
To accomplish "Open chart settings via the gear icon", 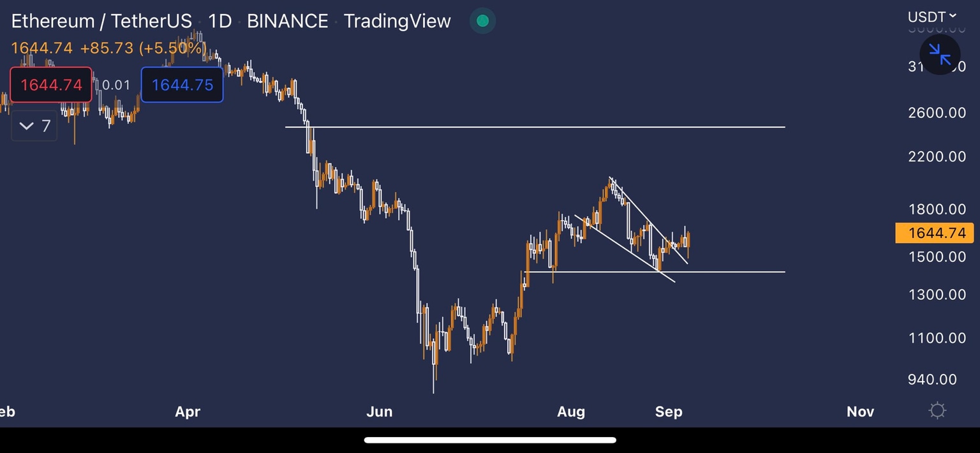I will tap(937, 411).
